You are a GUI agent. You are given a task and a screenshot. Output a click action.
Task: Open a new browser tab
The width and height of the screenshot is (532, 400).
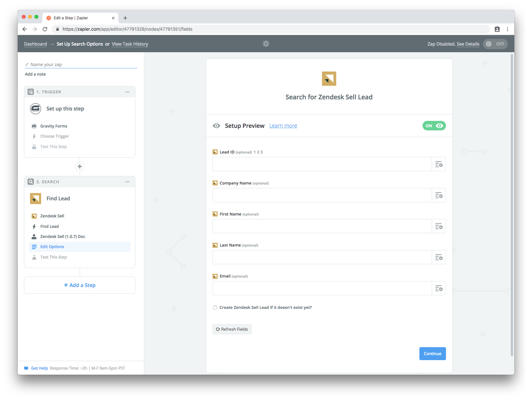(x=125, y=18)
